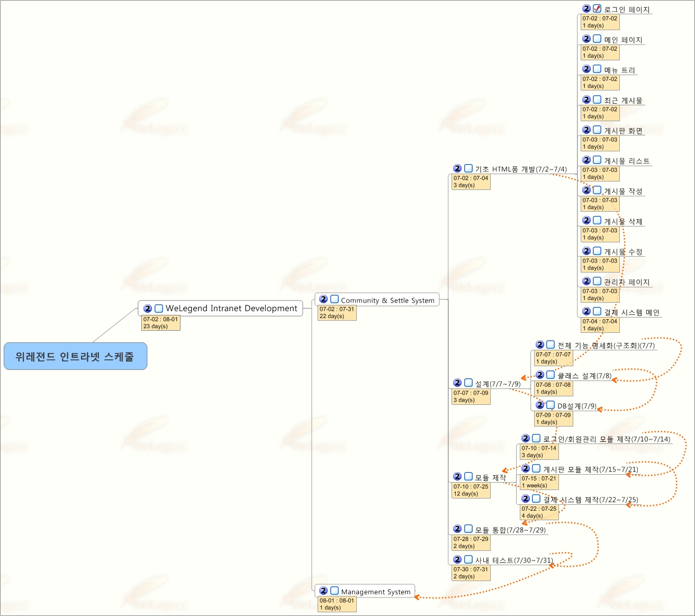Screen dimensions: 695x616
Task: Click the 로그인/회원관리 모듈 제작 topic
Action: point(606,439)
